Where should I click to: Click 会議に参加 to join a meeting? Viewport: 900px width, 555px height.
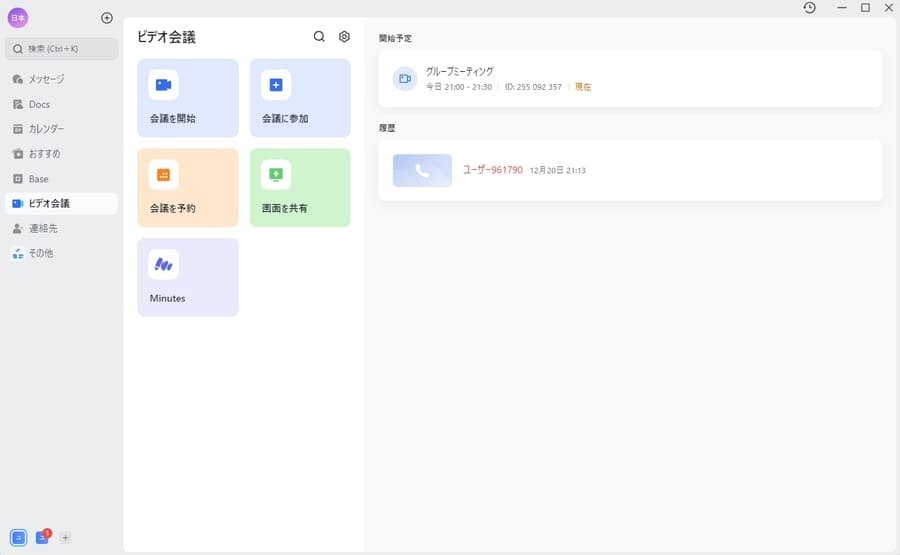[x=300, y=98]
